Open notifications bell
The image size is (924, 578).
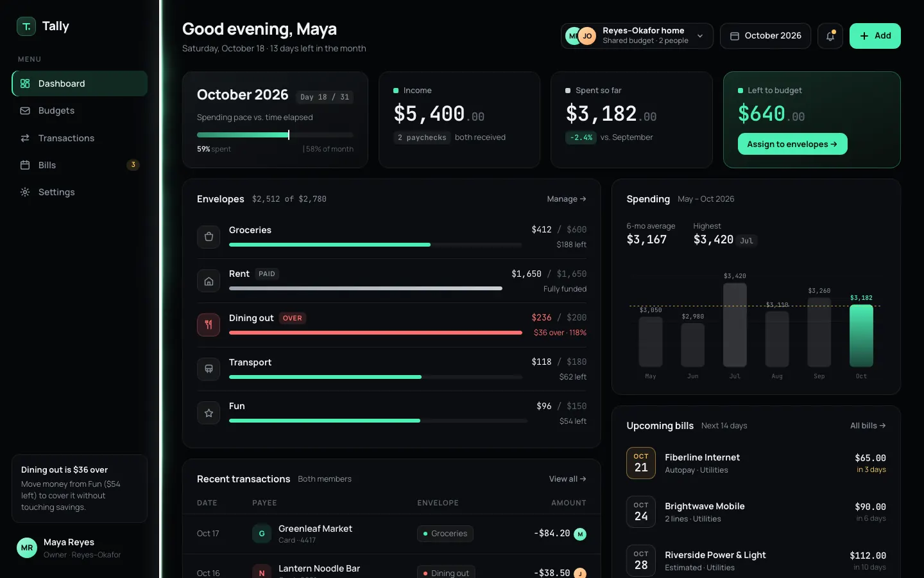(x=830, y=36)
